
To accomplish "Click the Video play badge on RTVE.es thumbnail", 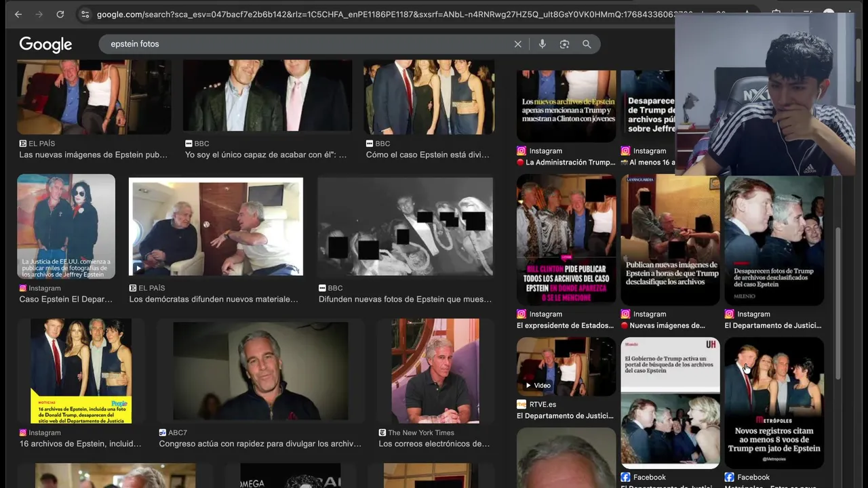I will [538, 385].
